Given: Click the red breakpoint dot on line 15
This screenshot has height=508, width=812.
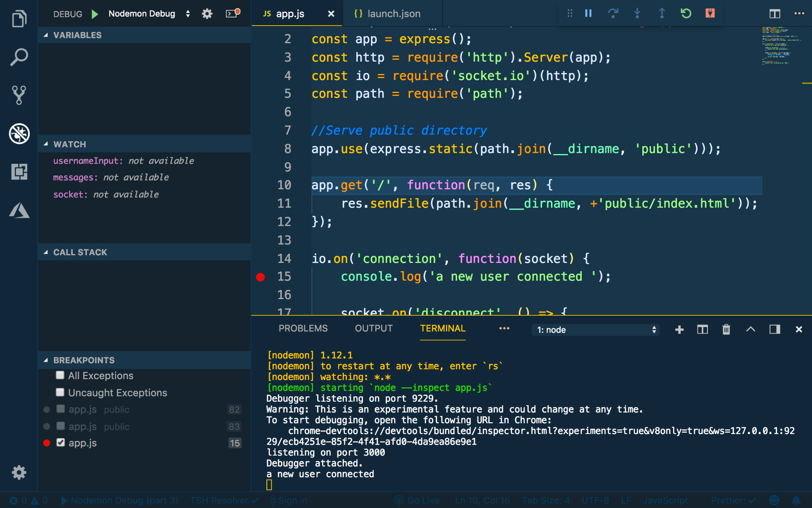Looking at the screenshot, I should [x=261, y=276].
